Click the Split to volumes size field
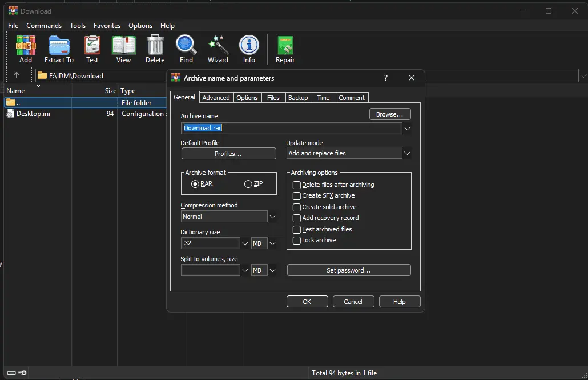588x380 pixels. coord(211,270)
